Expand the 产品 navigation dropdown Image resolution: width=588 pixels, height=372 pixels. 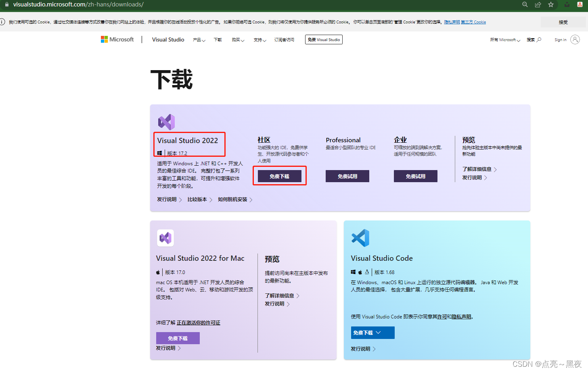tap(199, 40)
